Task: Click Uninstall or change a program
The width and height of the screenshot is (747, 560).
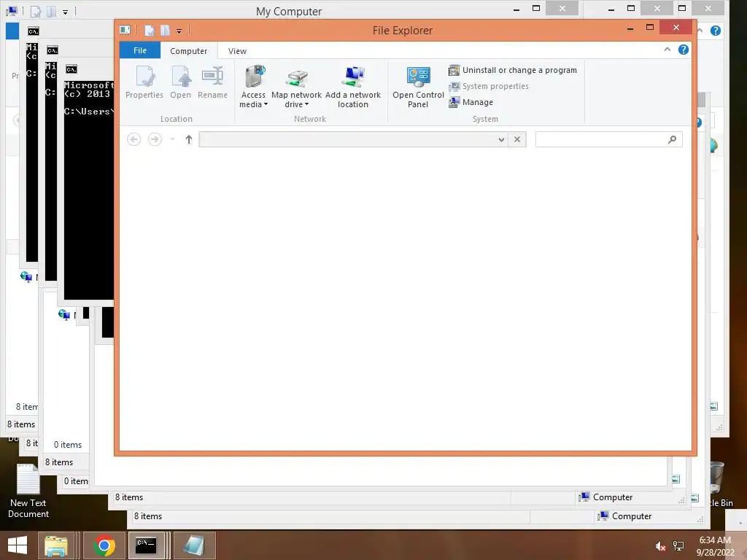Action: coord(513,70)
